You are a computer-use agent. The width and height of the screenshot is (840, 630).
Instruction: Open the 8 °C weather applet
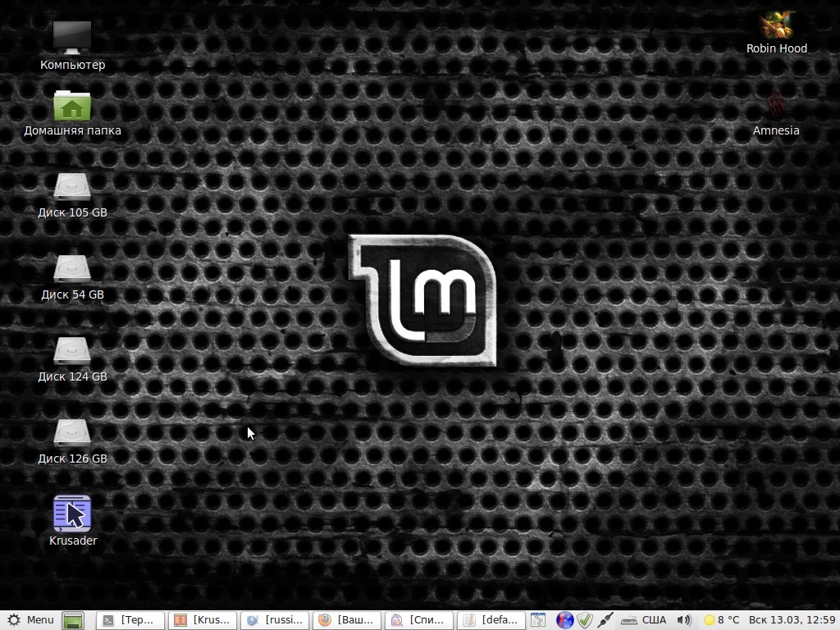pyautogui.click(x=721, y=620)
